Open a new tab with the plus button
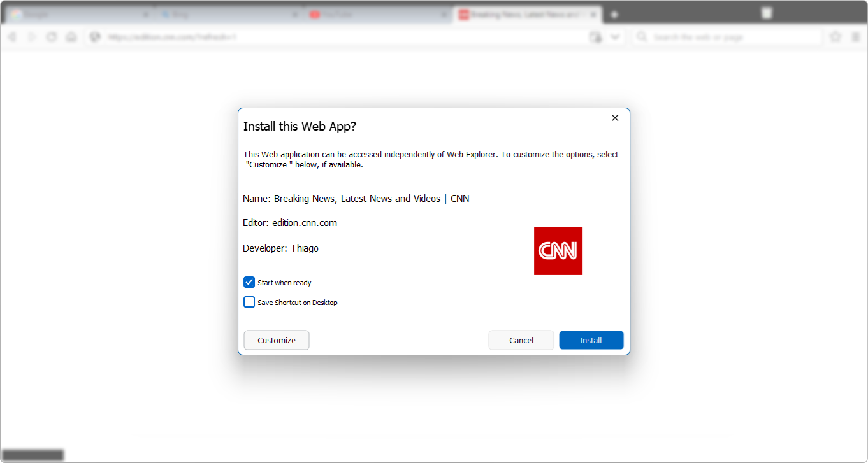 tap(613, 13)
